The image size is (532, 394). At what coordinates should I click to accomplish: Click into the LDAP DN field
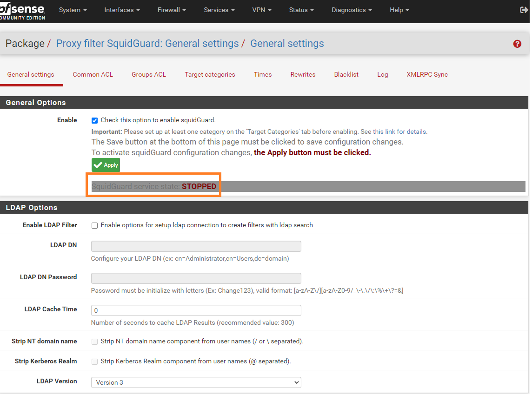(x=196, y=246)
